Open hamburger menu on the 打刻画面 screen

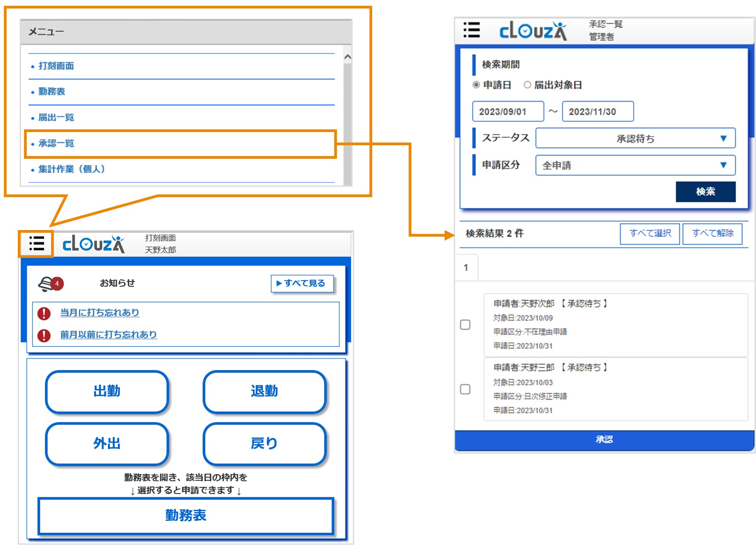click(36, 244)
